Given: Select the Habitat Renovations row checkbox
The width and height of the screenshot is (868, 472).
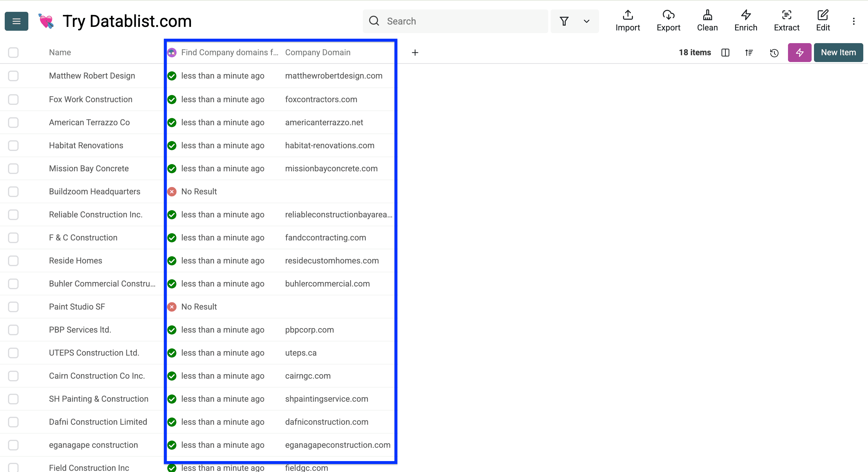Looking at the screenshot, I should (13, 145).
